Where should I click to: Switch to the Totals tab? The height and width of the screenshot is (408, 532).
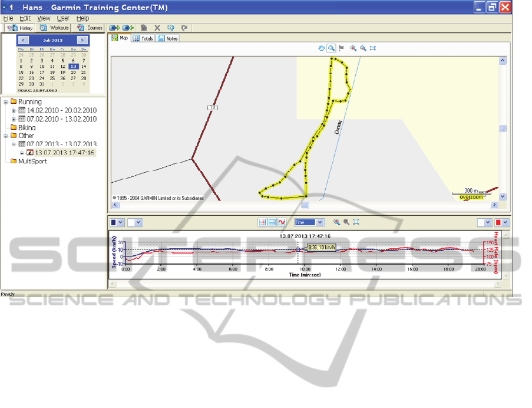point(143,38)
